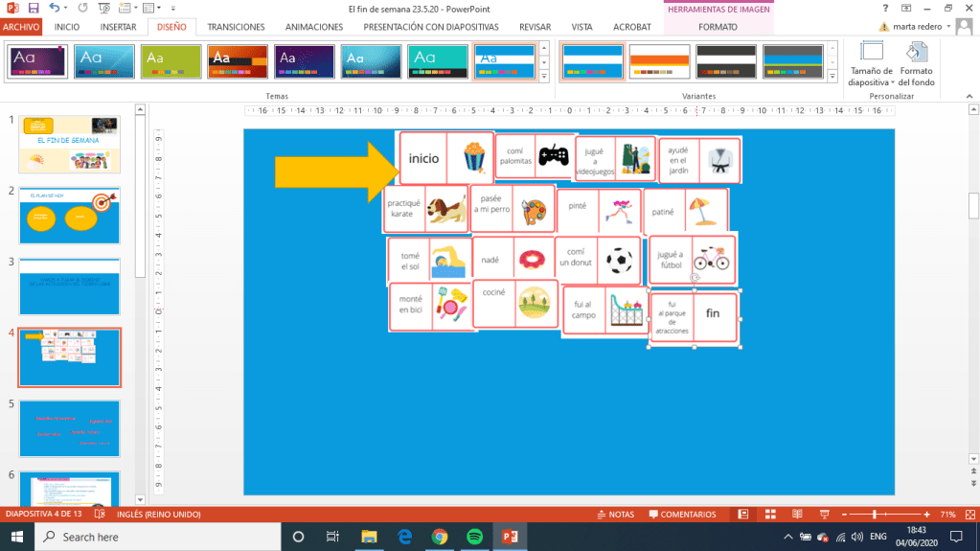Switch to Normal view in status bar
This screenshot has width=980, height=551.
click(x=743, y=515)
